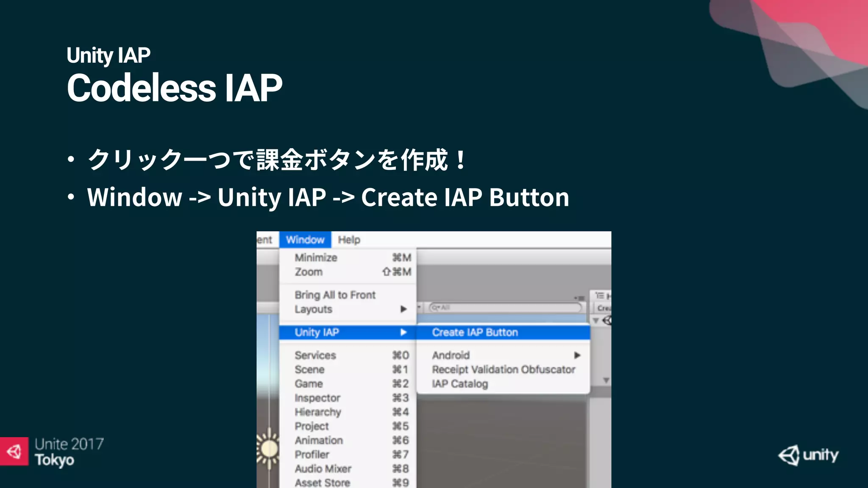Open the Android submenu
The width and height of the screenshot is (868, 488).
click(504, 355)
